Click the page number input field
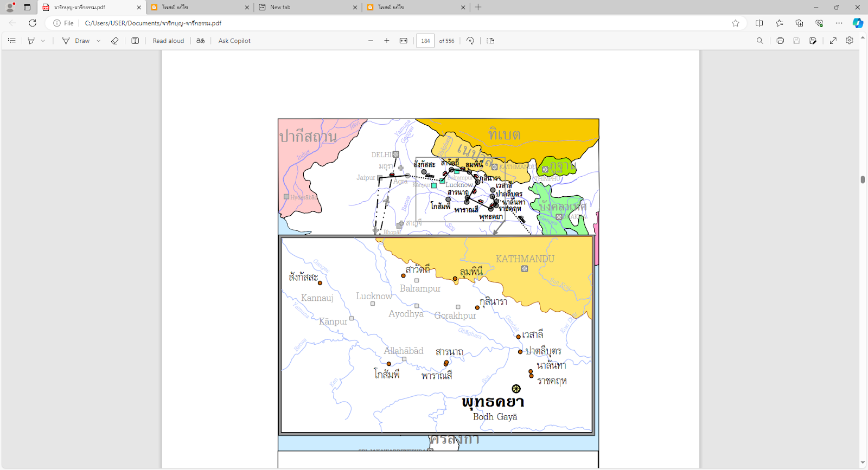Image resolution: width=868 pixels, height=470 pixels. click(x=425, y=41)
